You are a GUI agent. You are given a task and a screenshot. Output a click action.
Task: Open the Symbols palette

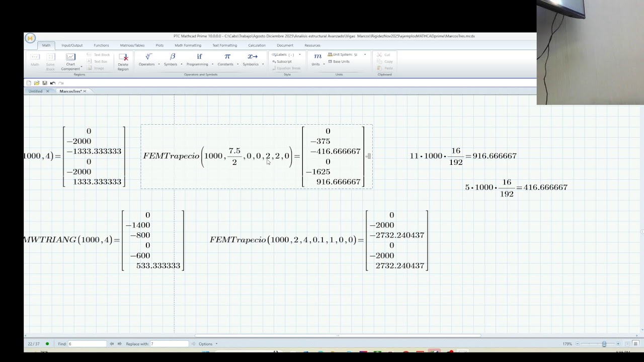coord(171,60)
